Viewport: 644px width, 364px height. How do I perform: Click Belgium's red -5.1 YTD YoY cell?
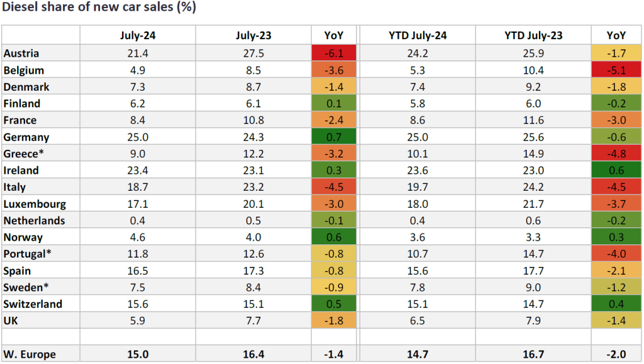click(x=616, y=70)
